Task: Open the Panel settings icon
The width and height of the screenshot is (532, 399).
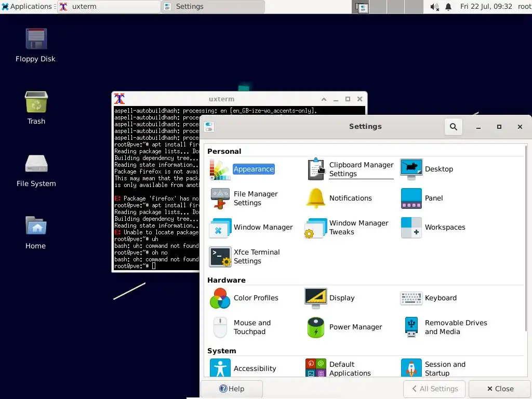Action: (411, 198)
